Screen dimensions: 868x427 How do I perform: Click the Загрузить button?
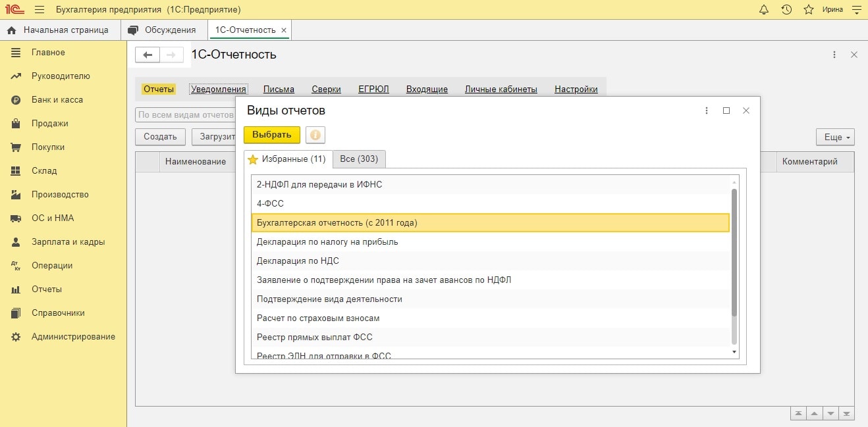point(214,137)
